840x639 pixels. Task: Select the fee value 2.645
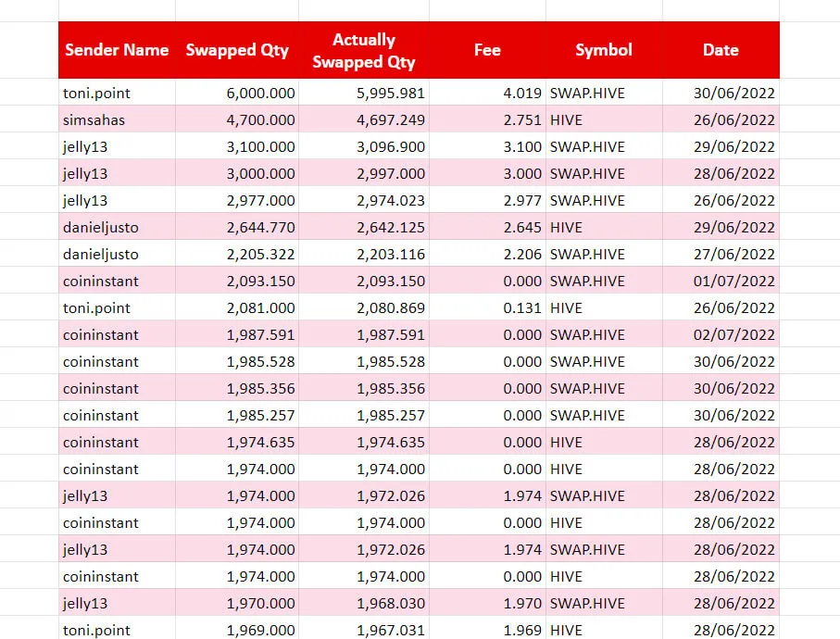[487, 226]
